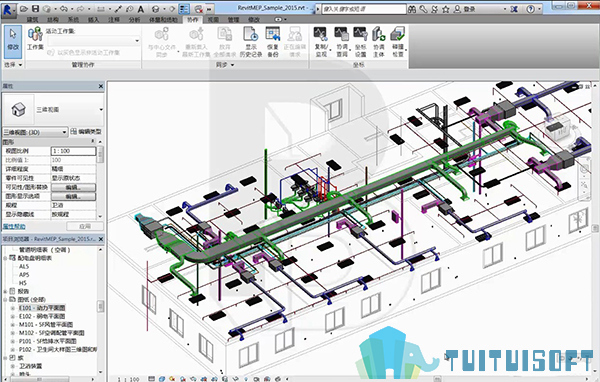This screenshot has height=382, width=600.
Task: Click the 编辑类型 (Edit Type) button
Action: click(86, 132)
